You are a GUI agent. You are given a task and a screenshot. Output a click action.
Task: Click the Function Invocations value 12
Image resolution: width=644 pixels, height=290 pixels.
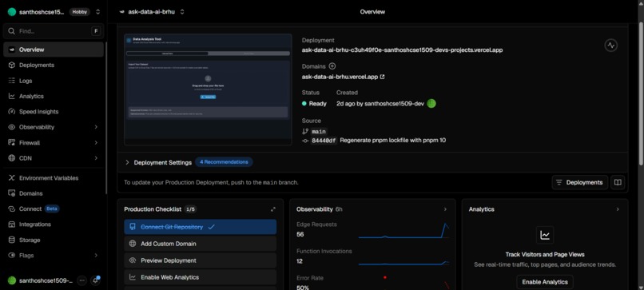click(x=300, y=261)
